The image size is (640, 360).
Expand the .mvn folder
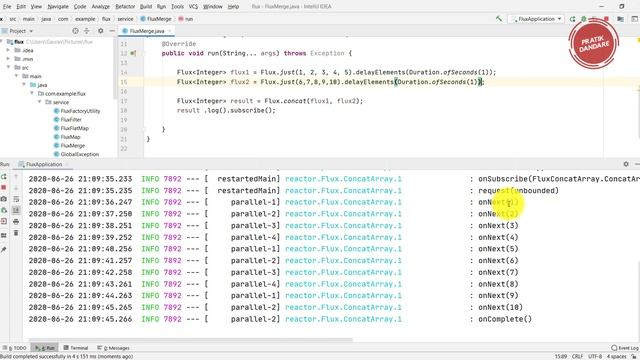coord(8,59)
